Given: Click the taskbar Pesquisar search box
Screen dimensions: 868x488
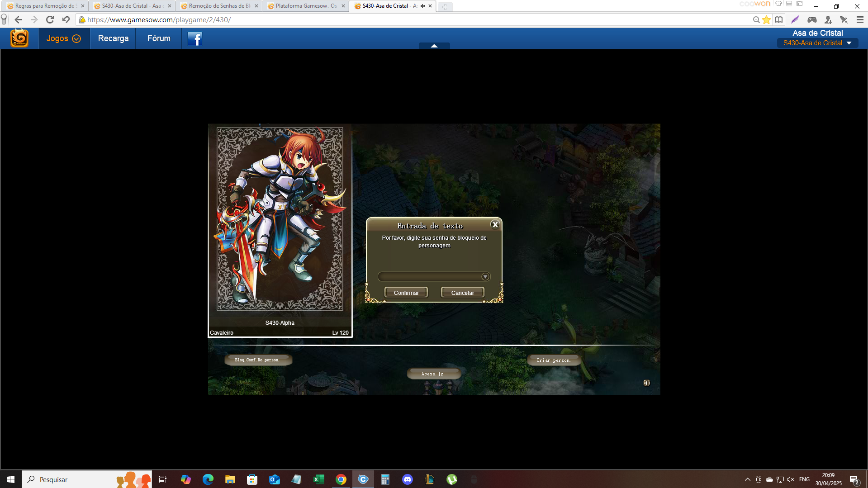Looking at the screenshot, I should (x=87, y=479).
